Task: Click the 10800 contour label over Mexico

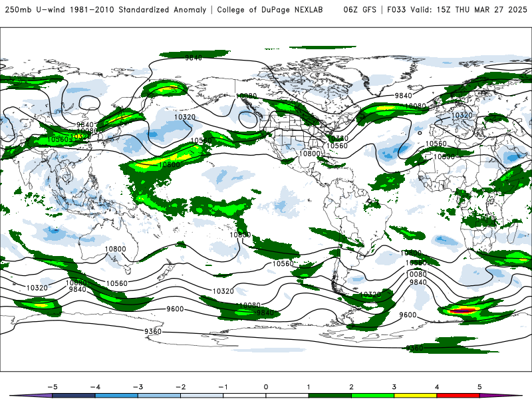Action: [309, 154]
